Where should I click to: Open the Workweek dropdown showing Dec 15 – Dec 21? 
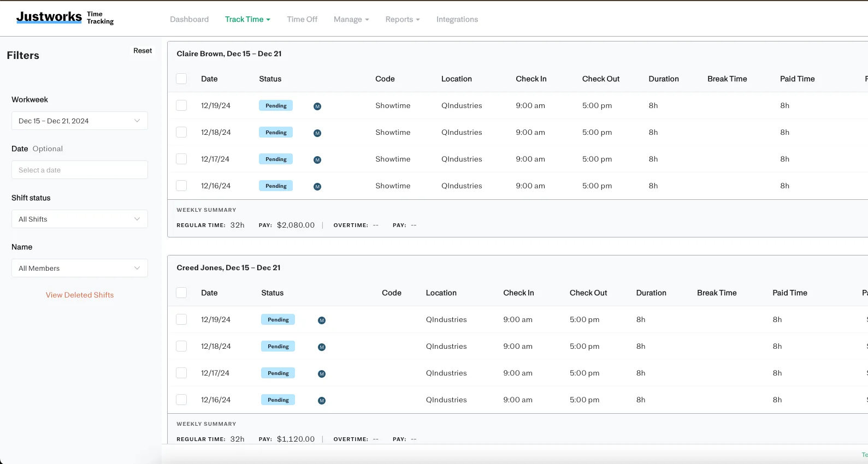click(80, 121)
